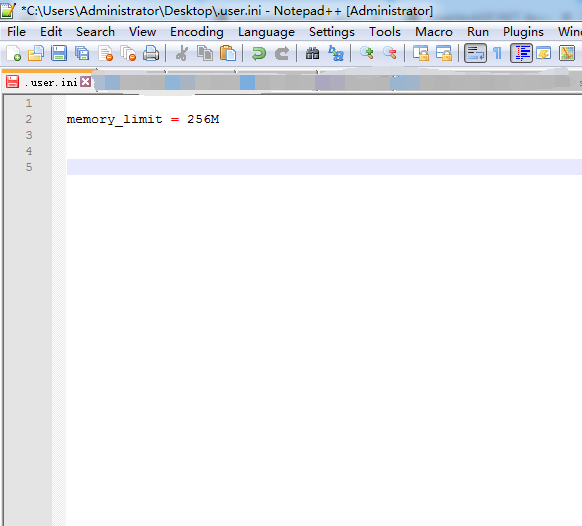Close the .user.ini tab
The width and height of the screenshot is (582, 526).
pos(85,82)
